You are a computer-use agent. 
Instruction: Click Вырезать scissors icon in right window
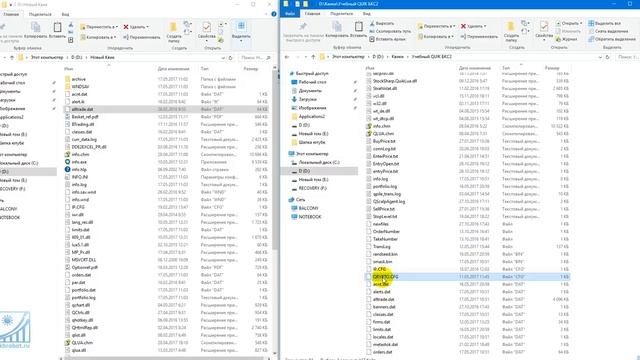372,23
